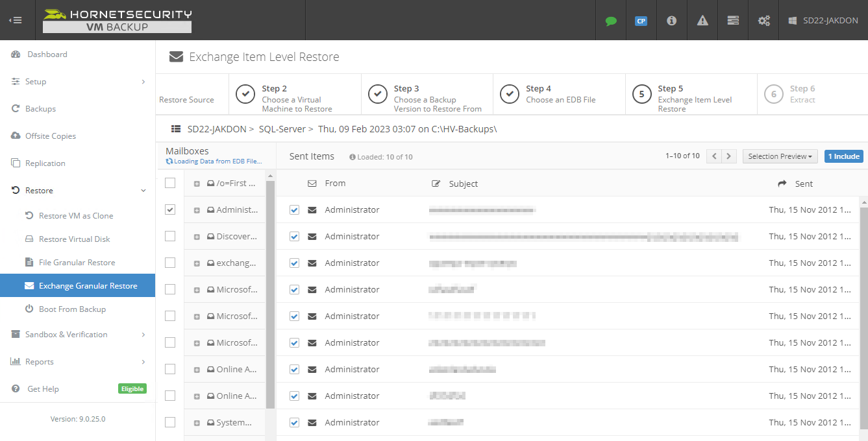Screen dimensions: 868x441
Task: Open File Granular Restore in sidebar
Action: [77, 263]
